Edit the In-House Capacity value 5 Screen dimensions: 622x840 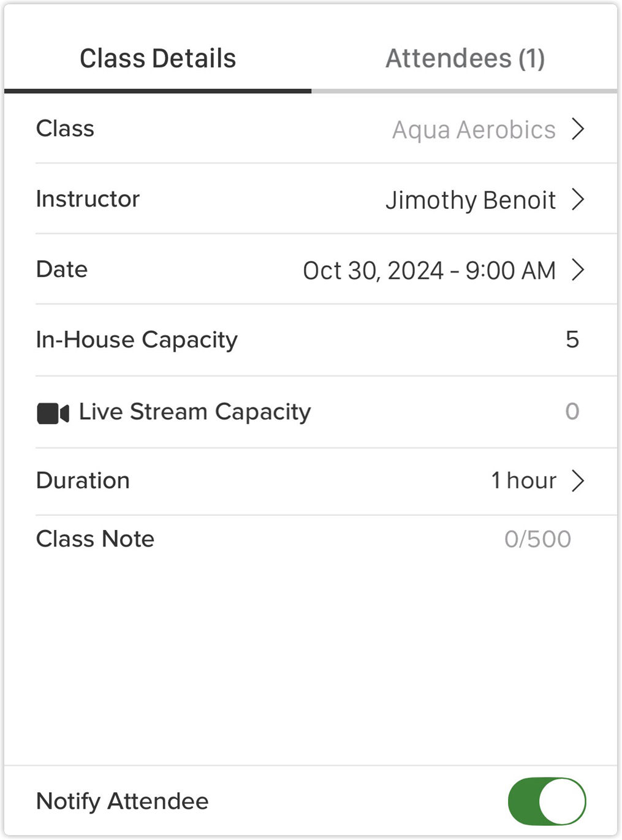(x=572, y=339)
